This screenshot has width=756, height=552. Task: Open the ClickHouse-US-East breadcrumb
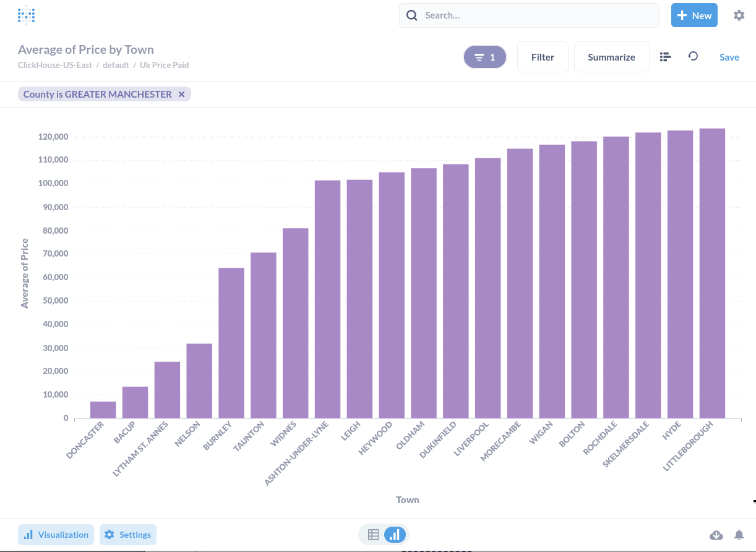(55, 64)
